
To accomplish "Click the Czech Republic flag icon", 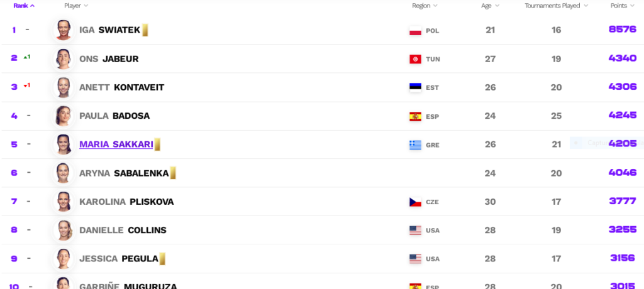I will tap(415, 202).
